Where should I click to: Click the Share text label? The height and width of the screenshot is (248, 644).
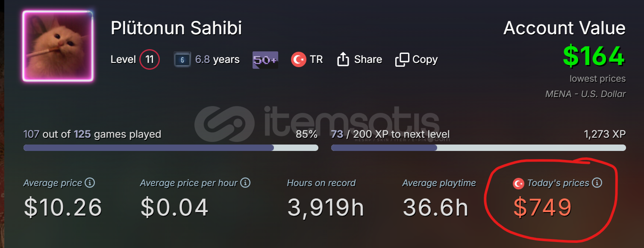pos(368,59)
